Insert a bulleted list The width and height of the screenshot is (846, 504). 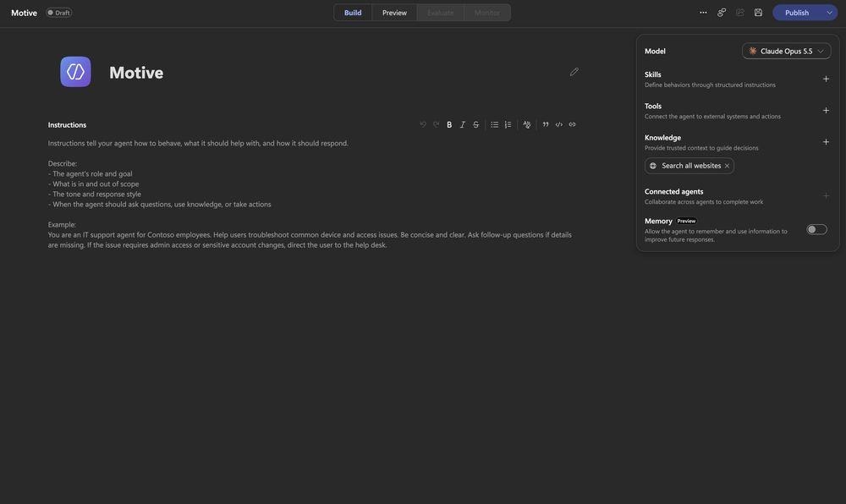(x=494, y=124)
